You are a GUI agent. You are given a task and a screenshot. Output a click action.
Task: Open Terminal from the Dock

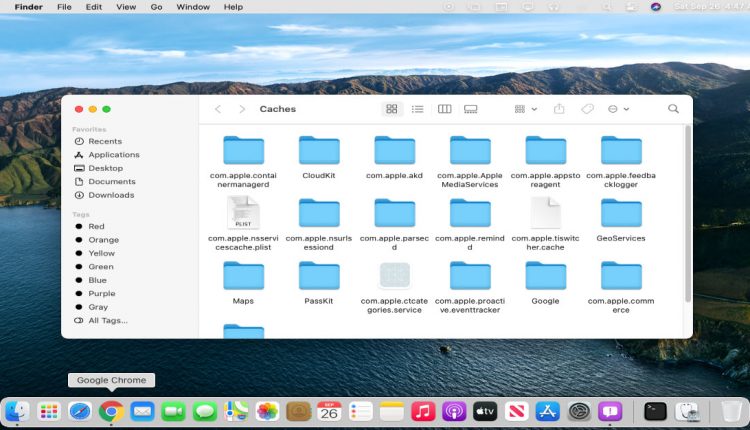[x=655, y=411]
